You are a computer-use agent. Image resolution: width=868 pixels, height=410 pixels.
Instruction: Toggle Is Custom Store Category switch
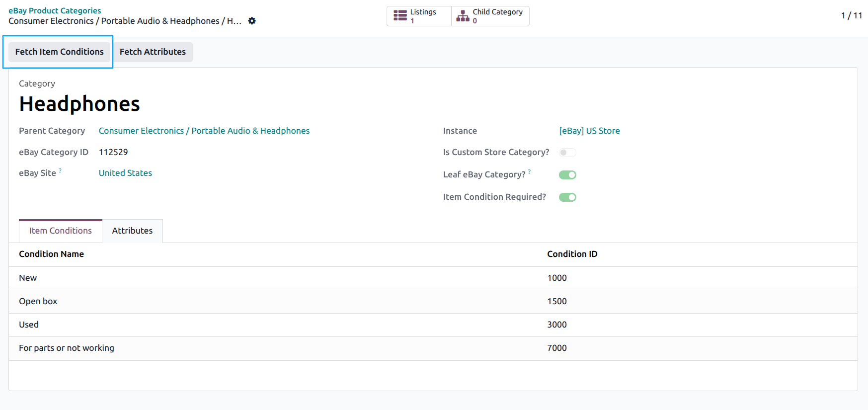click(567, 153)
